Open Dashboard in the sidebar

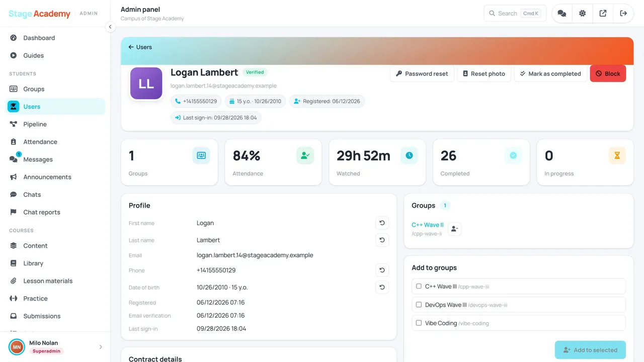(x=56, y=38)
